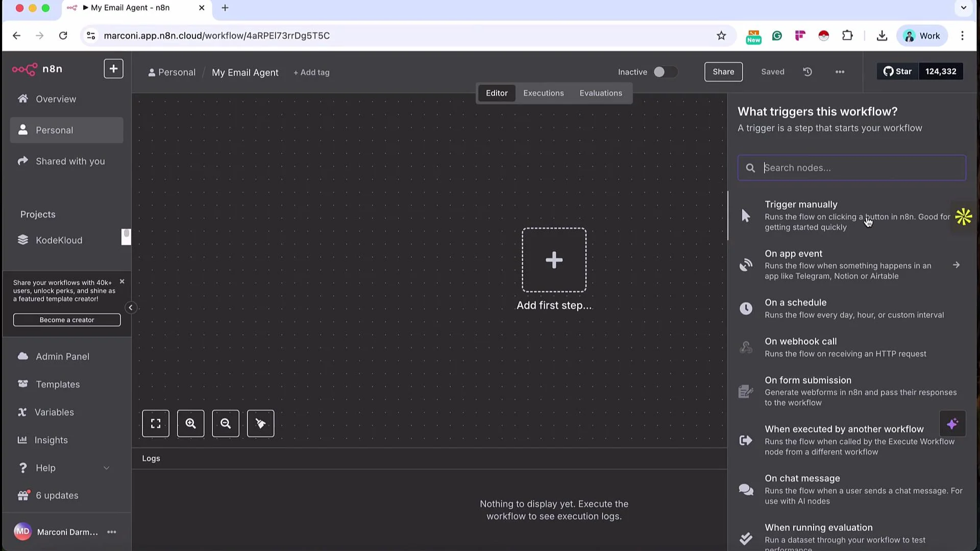Screen dimensions: 980x551
Task: Click Personal breadcrumb link
Action: coord(172,72)
